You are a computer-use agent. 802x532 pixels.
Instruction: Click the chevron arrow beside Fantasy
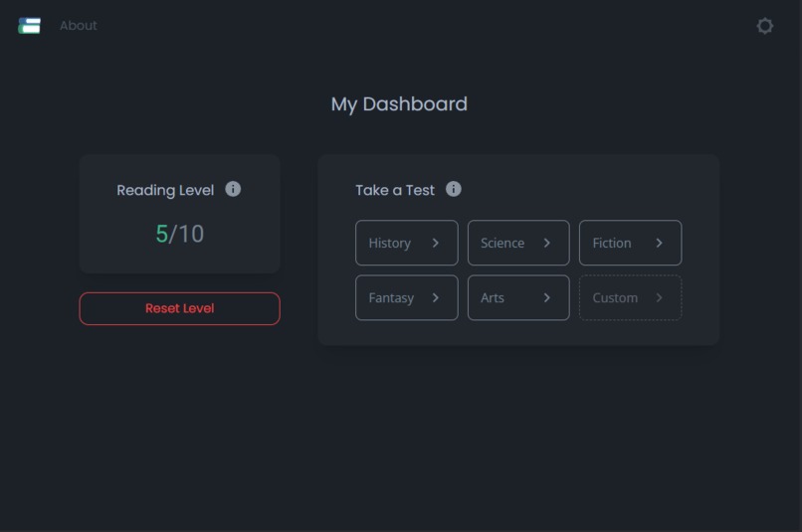(436, 297)
